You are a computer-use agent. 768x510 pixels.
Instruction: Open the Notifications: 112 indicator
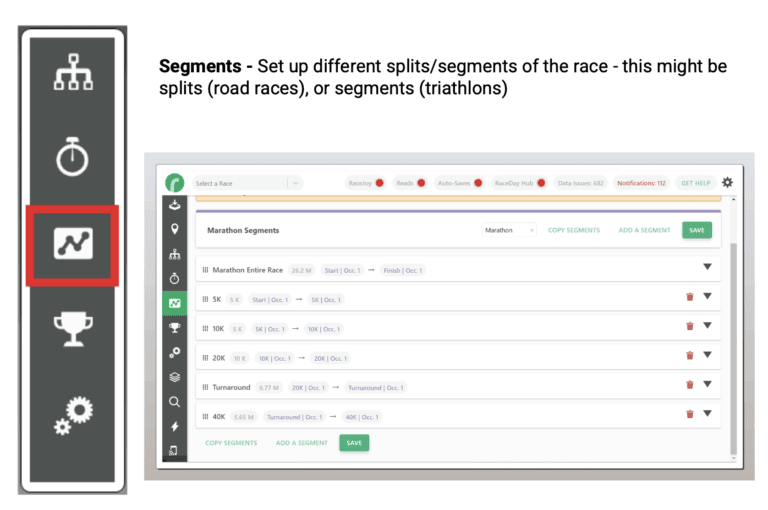641,183
